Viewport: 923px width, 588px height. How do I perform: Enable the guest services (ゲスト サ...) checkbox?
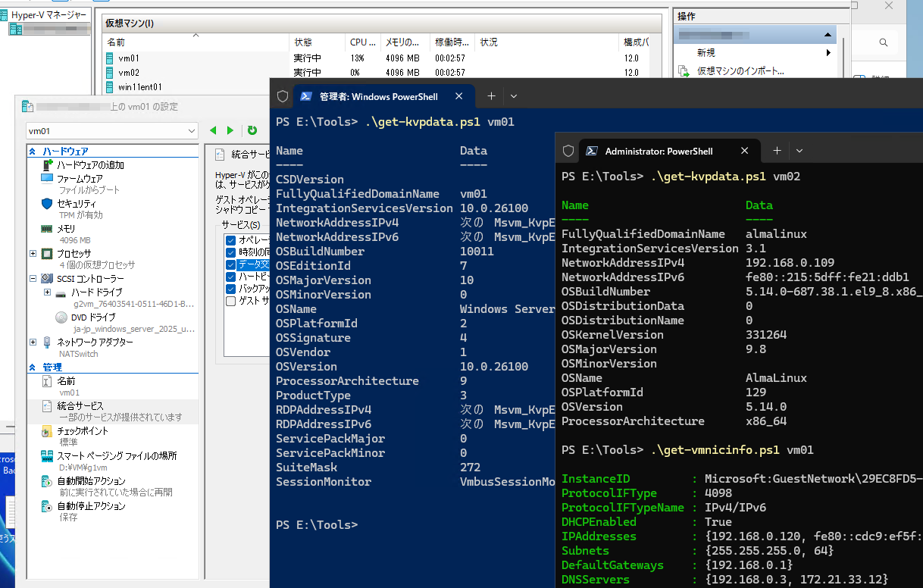(x=231, y=301)
